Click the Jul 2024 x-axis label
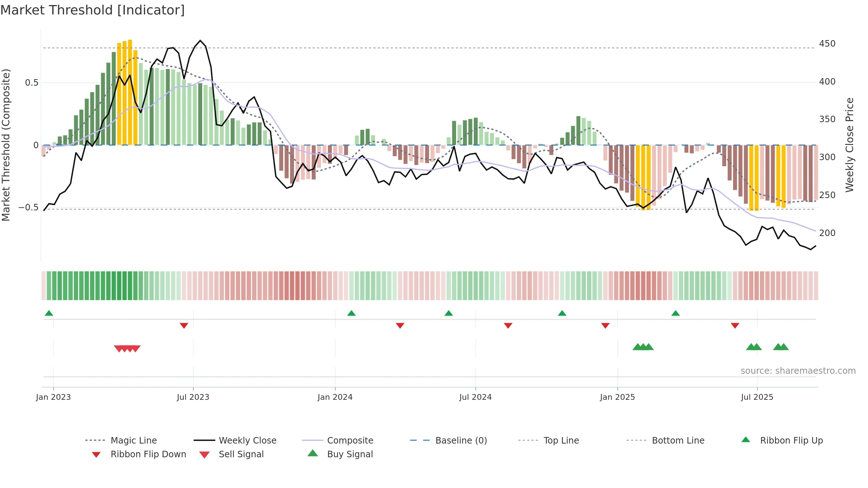The height and width of the screenshot is (488, 868). click(x=476, y=397)
